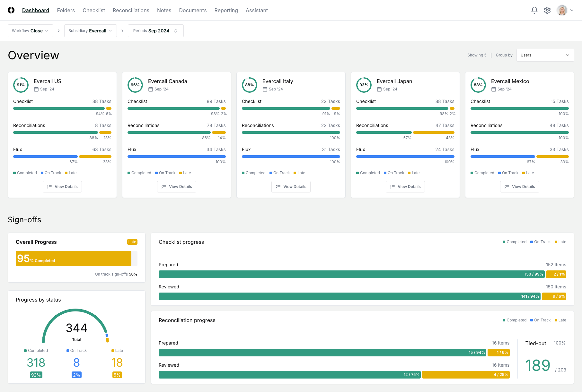The image size is (582, 392).
Task: Click the Late badge in Overall Progress
Action: tap(132, 242)
